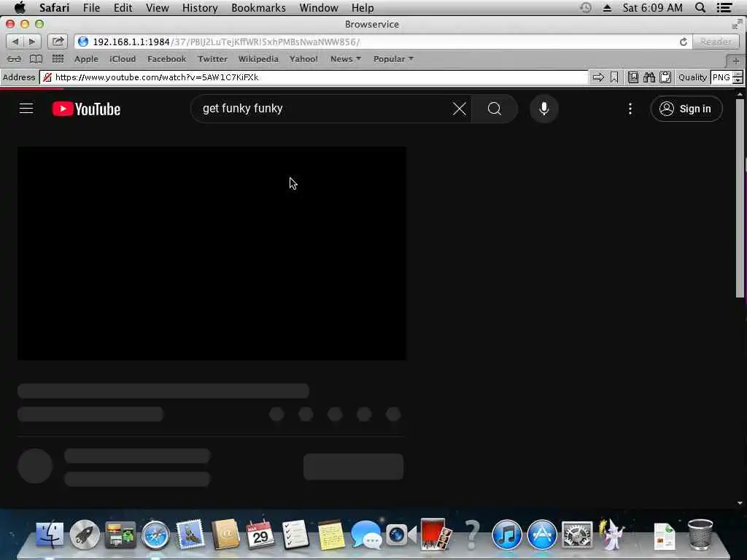Open Top Sites grid icon
This screenshot has width=747, height=560.
coord(58,59)
